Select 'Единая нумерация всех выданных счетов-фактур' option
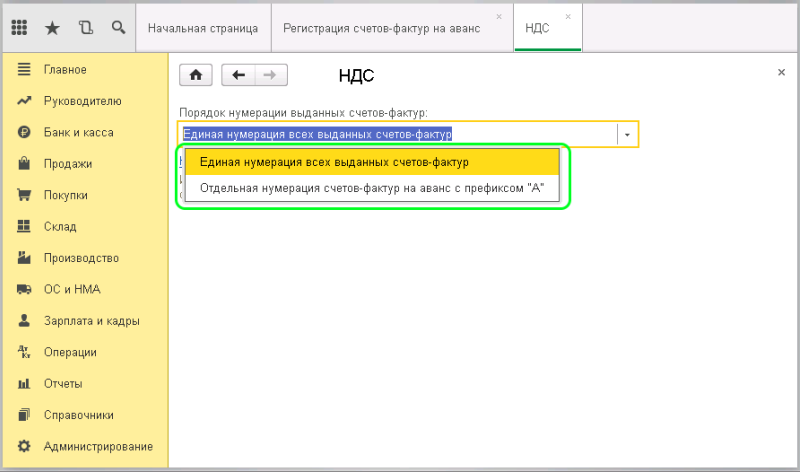This screenshot has height=472, width=800. (x=372, y=162)
